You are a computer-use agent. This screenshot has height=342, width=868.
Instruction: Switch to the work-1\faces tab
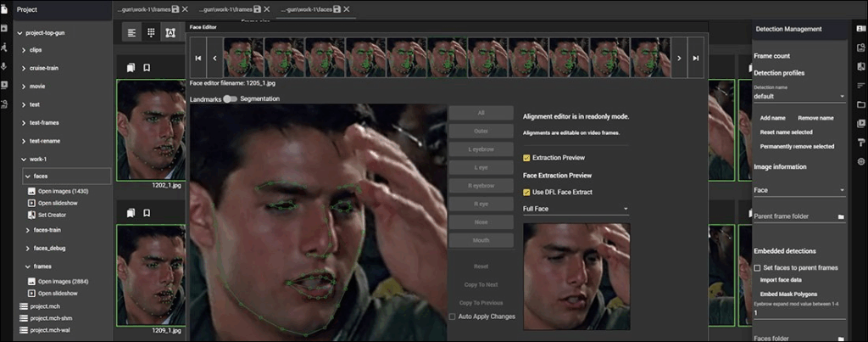click(306, 8)
